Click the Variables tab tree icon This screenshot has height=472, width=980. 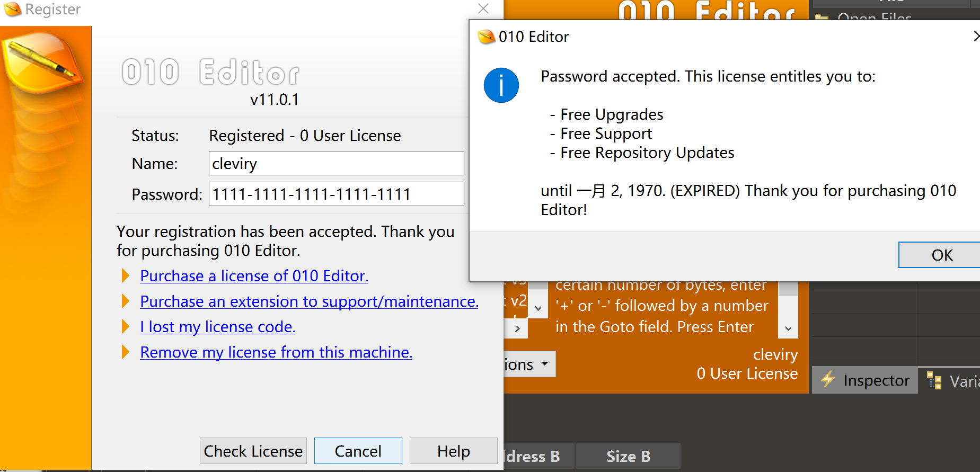[934, 380]
